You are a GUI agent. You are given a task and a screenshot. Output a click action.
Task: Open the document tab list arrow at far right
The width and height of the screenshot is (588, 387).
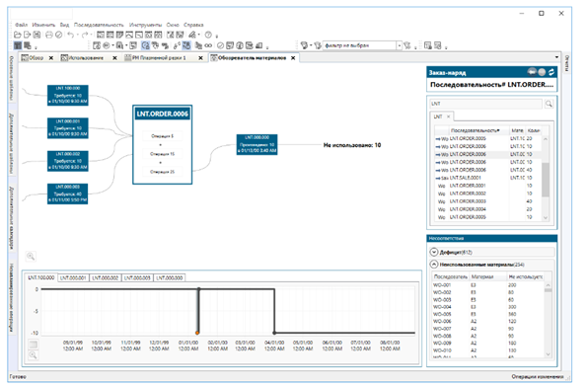[x=556, y=57]
